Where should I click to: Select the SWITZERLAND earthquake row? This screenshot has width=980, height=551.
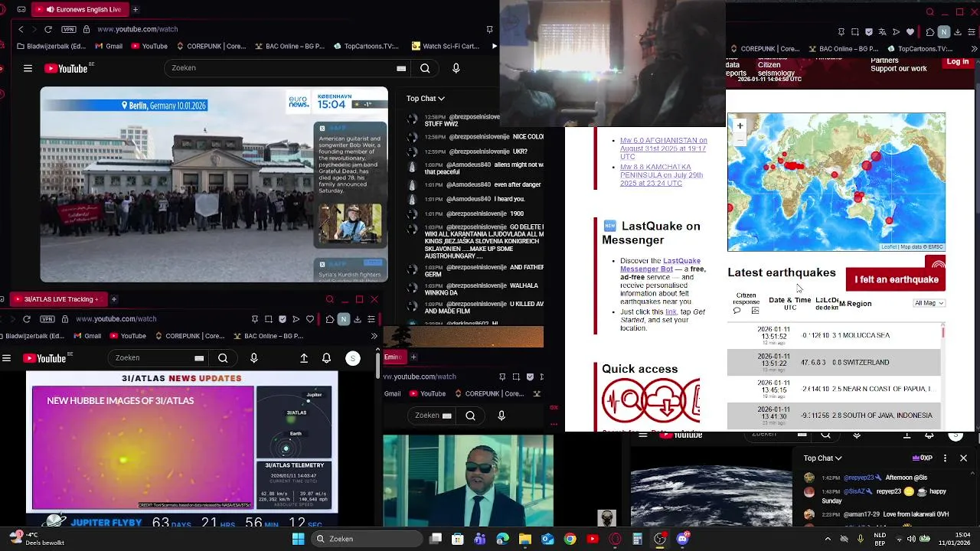tap(834, 362)
